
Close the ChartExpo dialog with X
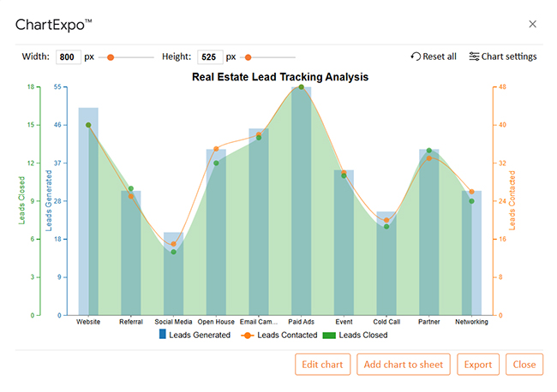point(533,24)
